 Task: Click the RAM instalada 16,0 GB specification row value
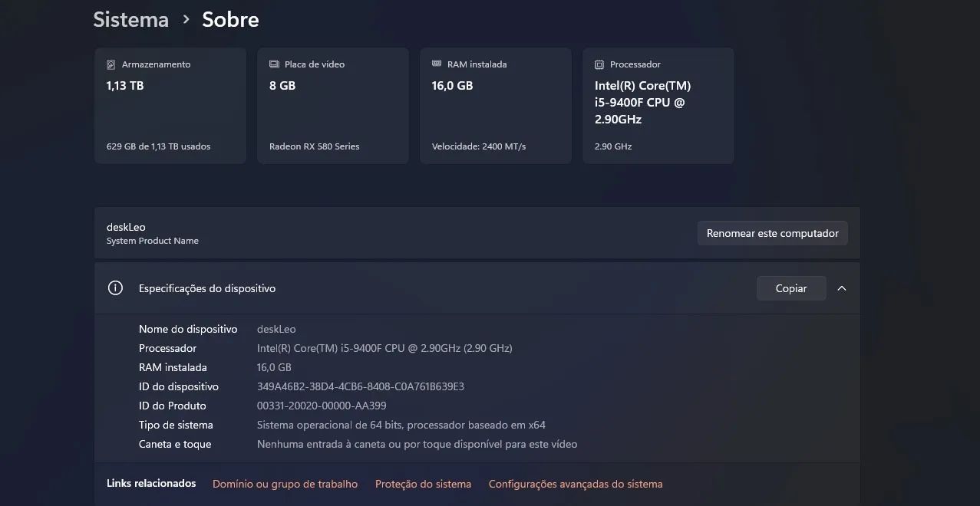[274, 367]
